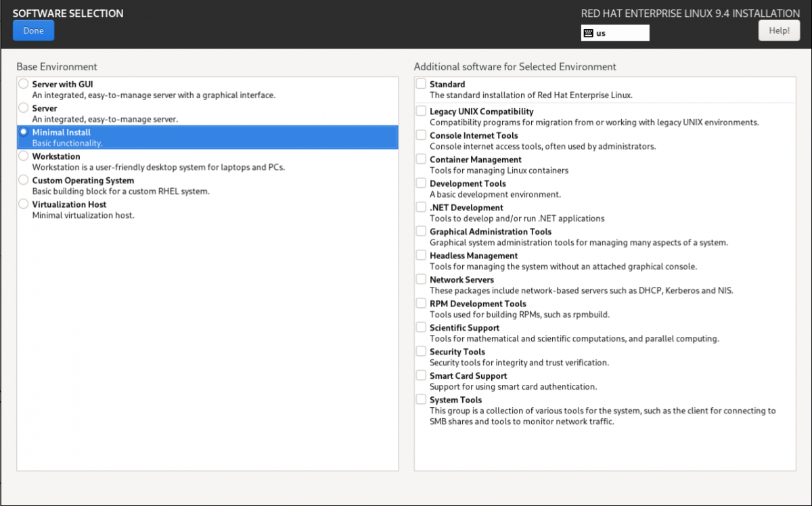Viewport: 812px width, 506px height.
Task: Check the Security Tools checkbox
Action: point(421,351)
